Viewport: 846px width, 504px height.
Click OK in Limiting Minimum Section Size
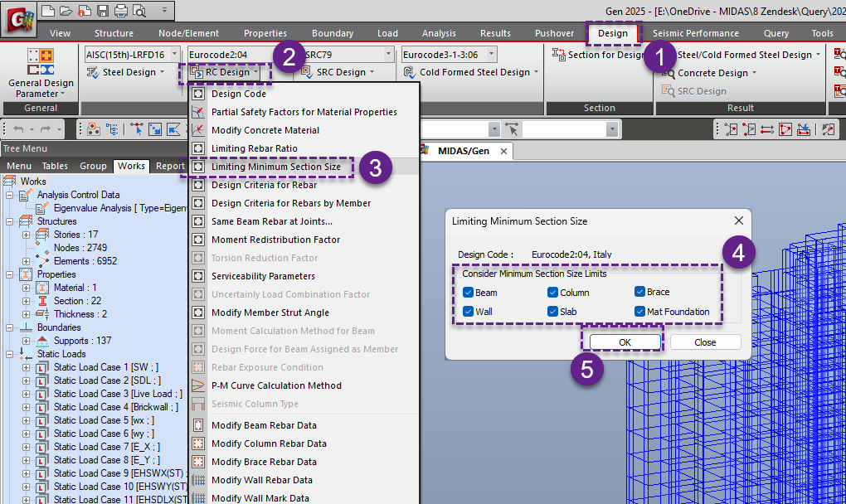point(625,342)
